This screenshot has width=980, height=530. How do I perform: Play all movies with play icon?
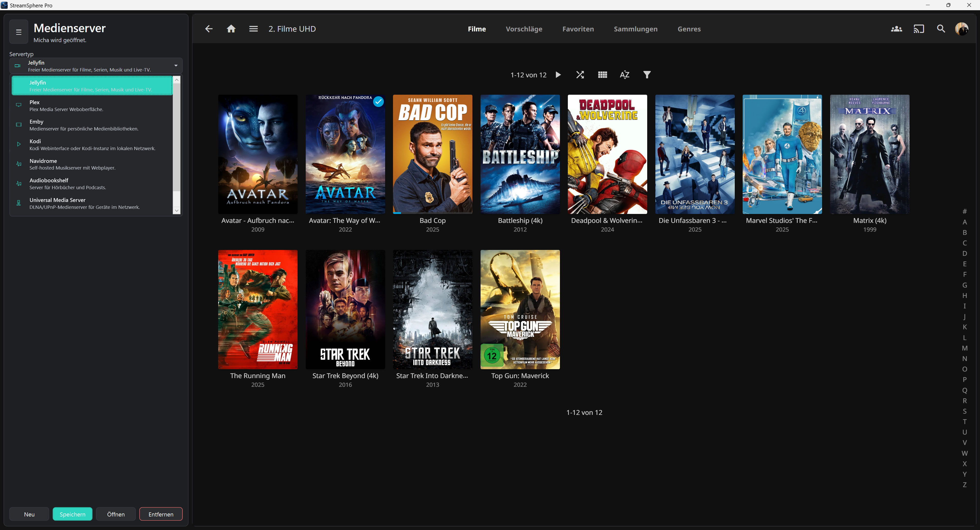(558, 75)
